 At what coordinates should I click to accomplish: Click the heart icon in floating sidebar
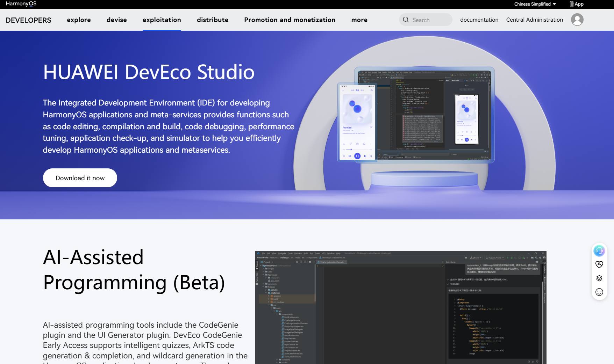coord(599,264)
